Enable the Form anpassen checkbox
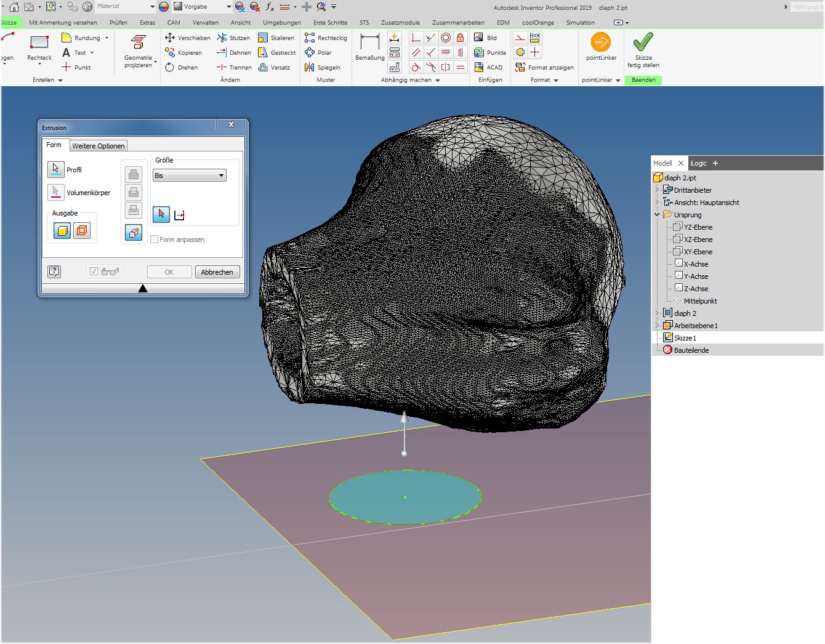Image resolution: width=825 pixels, height=644 pixels. (155, 239)
